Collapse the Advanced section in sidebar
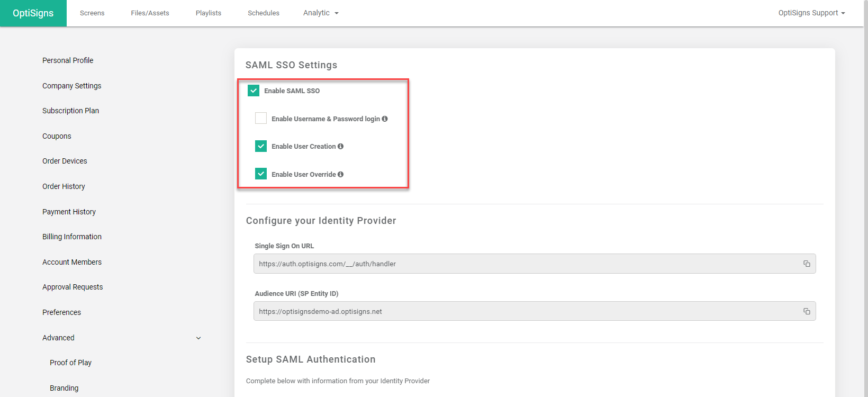Image resolution: width=868 pixels, height=397 pixels. [x=198, y=338]
